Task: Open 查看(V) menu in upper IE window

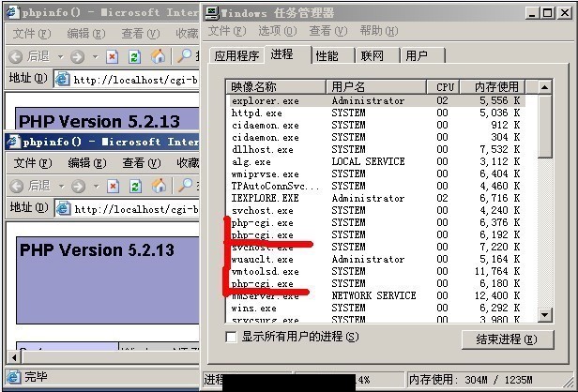Action: pos(141,34)
